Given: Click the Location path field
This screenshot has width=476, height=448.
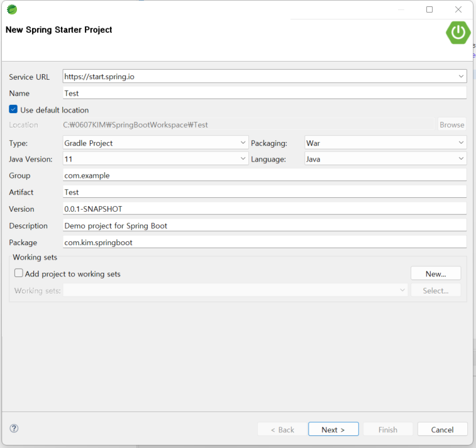Looking at the screenshot, I should (x=248, y=124).
